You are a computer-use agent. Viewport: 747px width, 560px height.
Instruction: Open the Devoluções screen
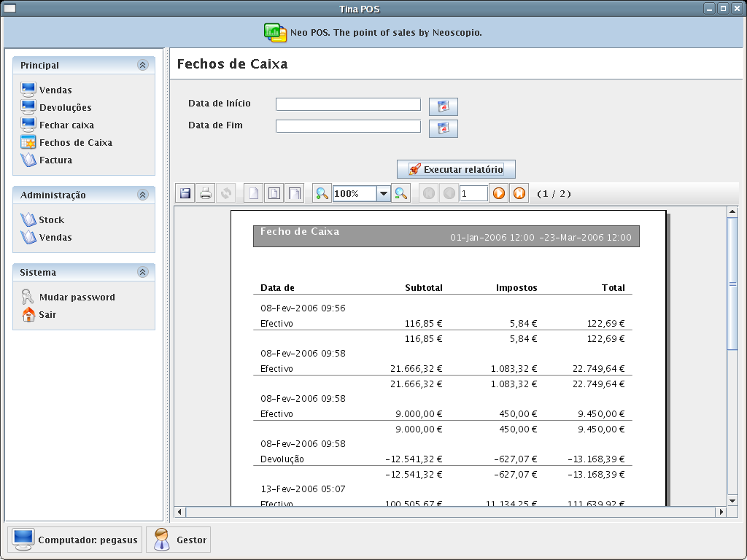pos(56,107)
